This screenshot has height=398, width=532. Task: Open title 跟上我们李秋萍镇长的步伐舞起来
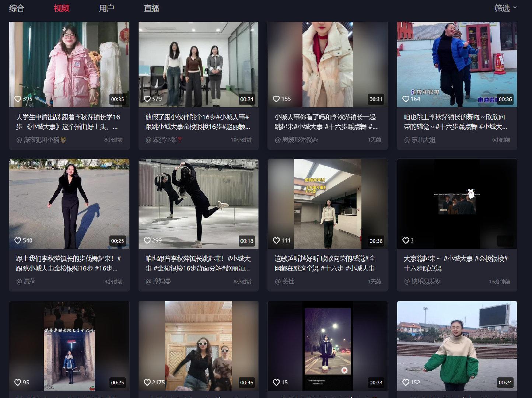coord(69,263)
